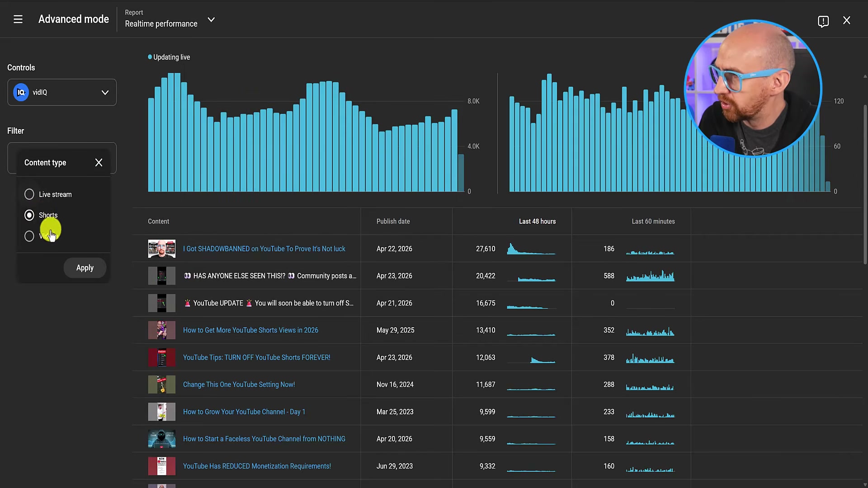Image resolution: width=868 pixels, height=488 pixels.
Task: Sort by the Last 60 minutes column
Action: tap(653, 221)
